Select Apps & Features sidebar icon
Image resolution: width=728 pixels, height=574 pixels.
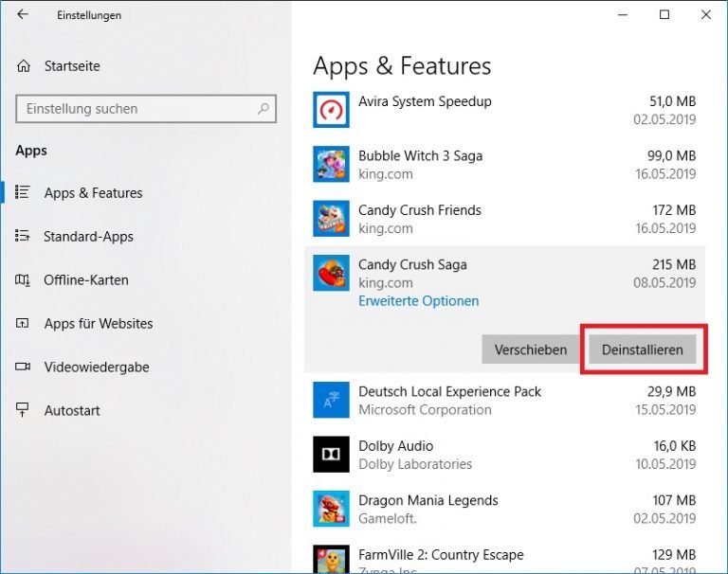point(23,192)
